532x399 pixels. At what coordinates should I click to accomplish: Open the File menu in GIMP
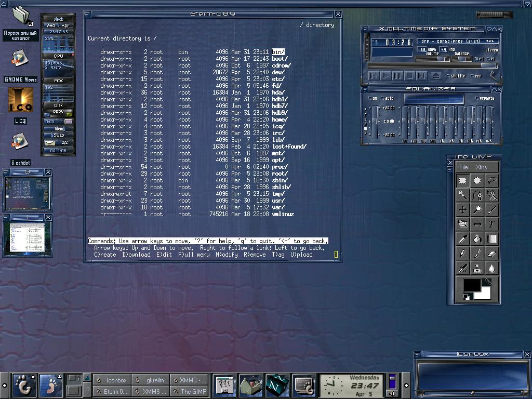coord(463,167)
